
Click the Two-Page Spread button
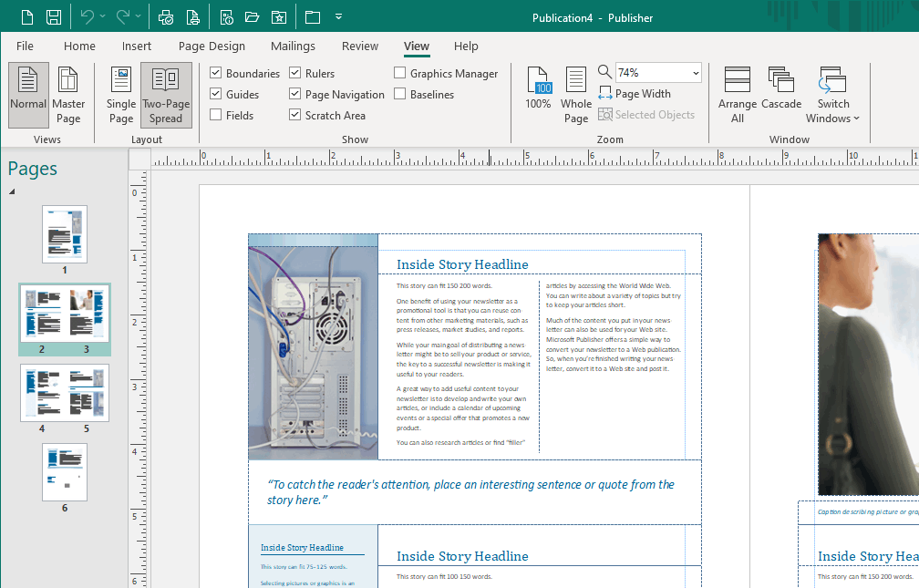pos(166,94)
